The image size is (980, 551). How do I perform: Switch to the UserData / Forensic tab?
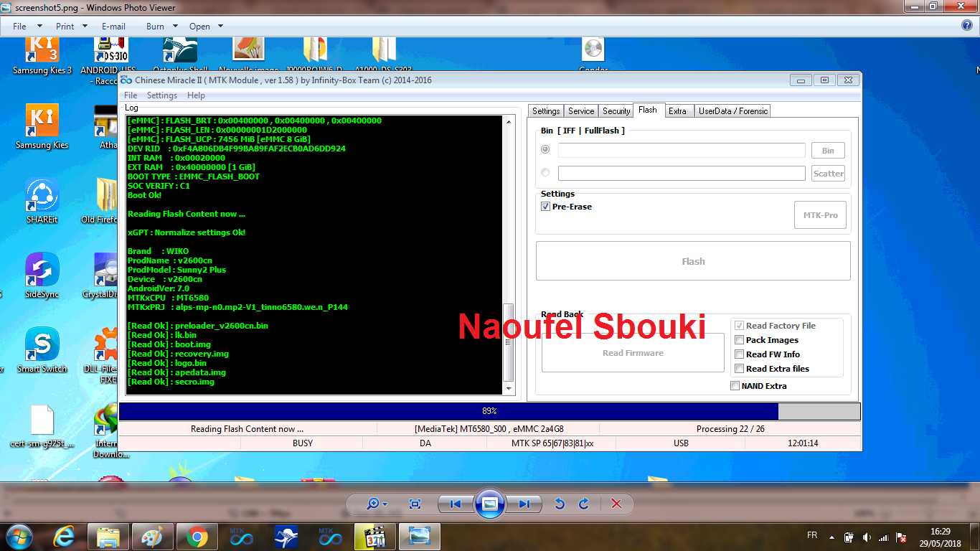733,111
